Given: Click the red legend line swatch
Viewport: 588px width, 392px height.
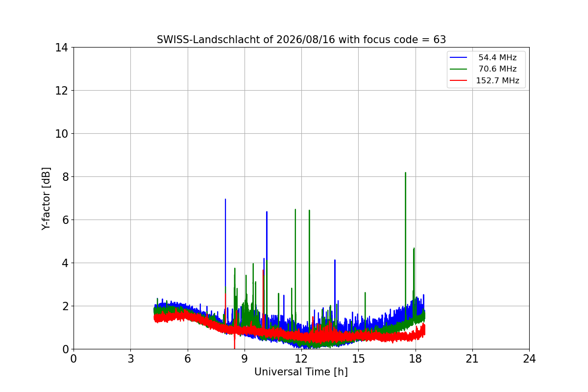Looking at the screenshot, I should [x=459, y=81].
